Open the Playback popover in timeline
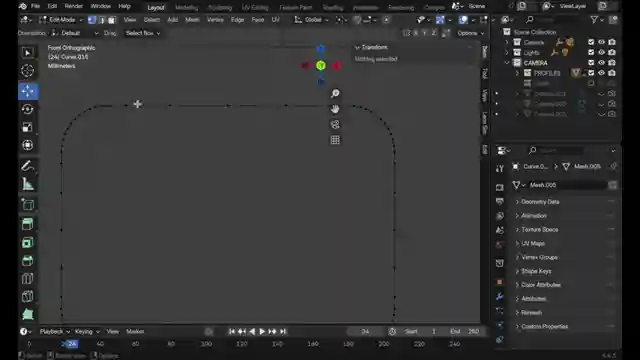Viewport: 640px width, 360px height. (54, 331)
